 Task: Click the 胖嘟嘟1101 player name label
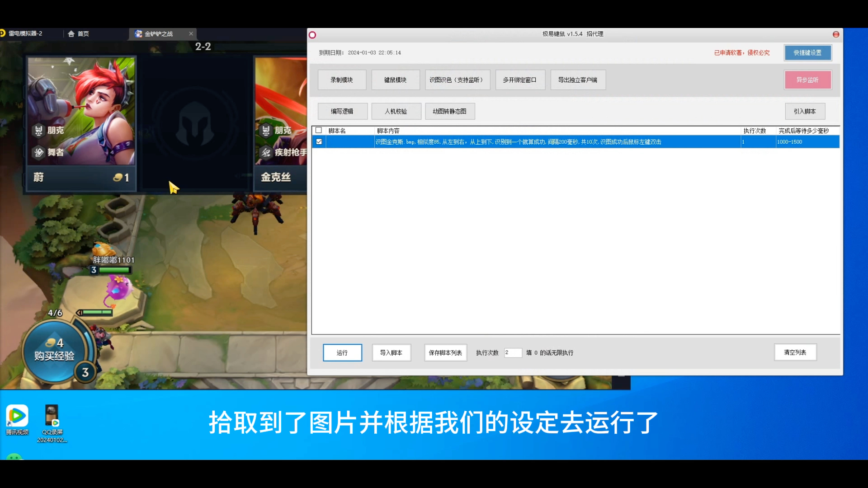114,260
